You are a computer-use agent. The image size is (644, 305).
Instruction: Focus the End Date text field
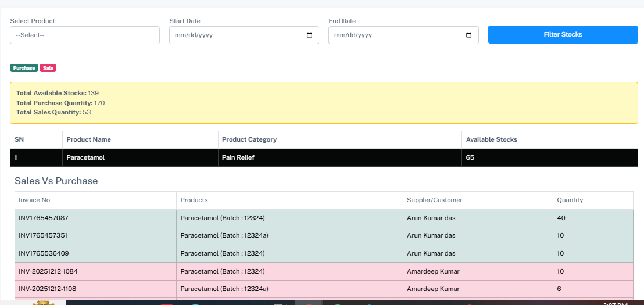tap(392, 35)
